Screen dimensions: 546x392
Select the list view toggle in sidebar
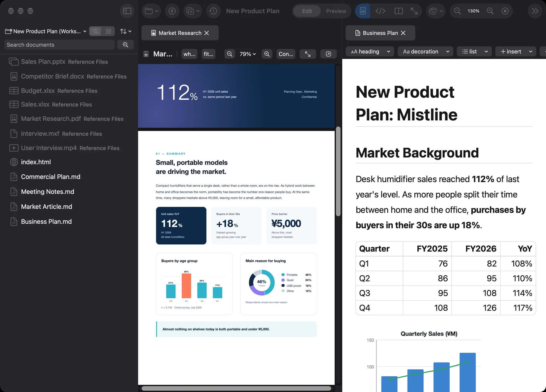click(x=95, y=31)
